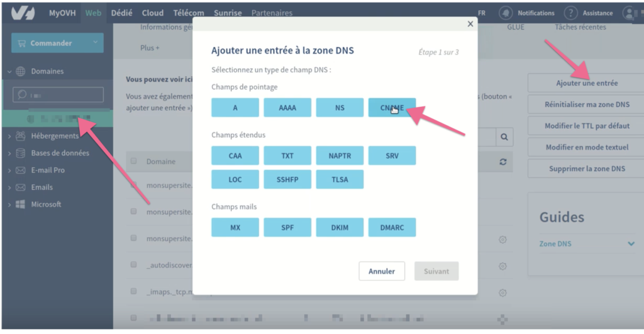This screenshot has width=644, height=334.
Task: Check the _autodiscover row checkbox
Action: 133,265
